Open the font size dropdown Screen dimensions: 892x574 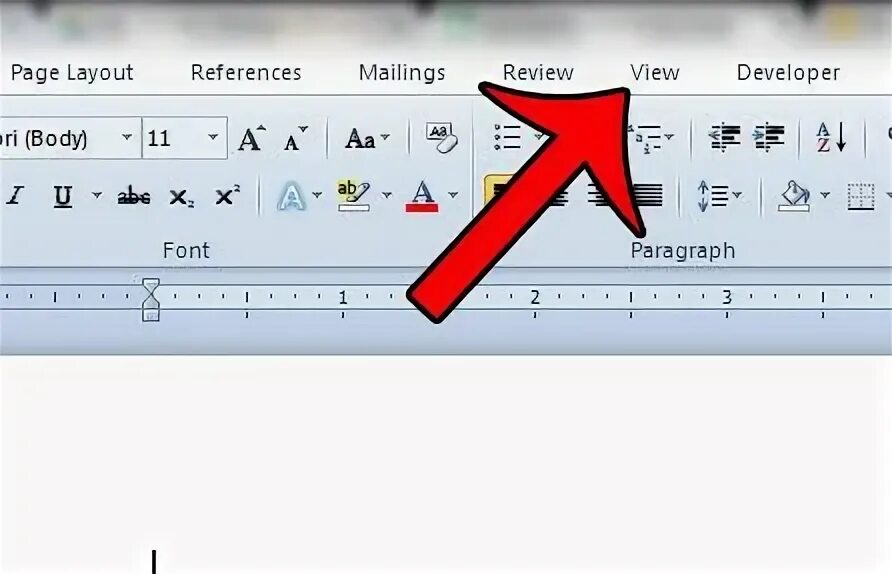point(213,137)
